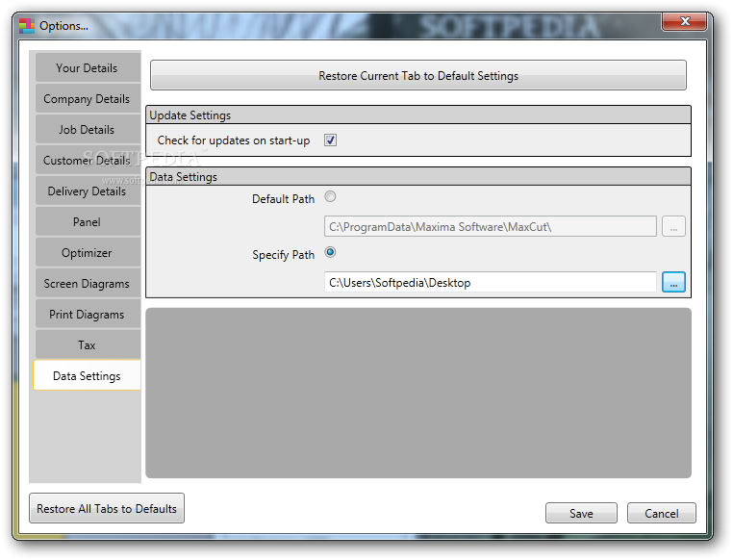
Task: Save the options
Action: tap(581, 513)
